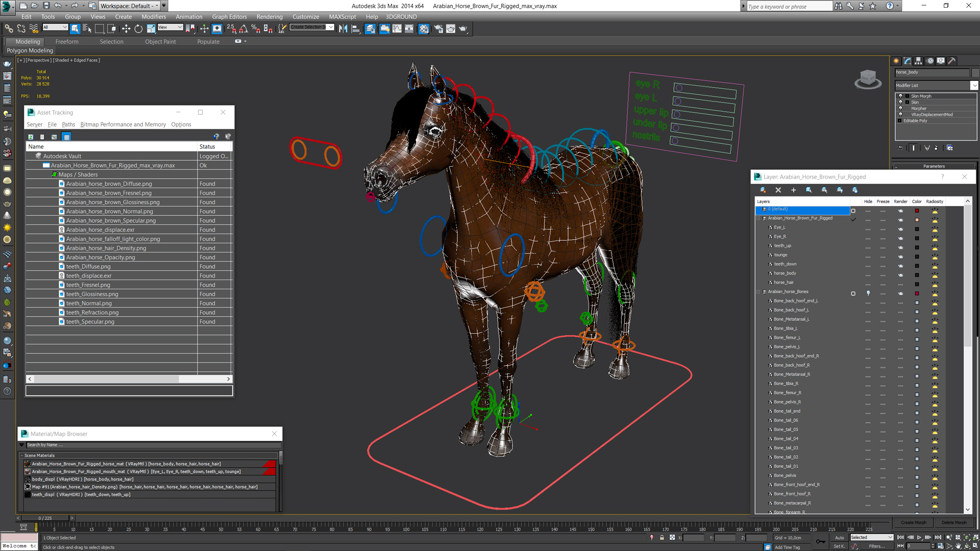Click color swatch of Arabian_Horse_Brown_Fur_Rigged layer
Screen dimensions: 980x551
[917, 219]
